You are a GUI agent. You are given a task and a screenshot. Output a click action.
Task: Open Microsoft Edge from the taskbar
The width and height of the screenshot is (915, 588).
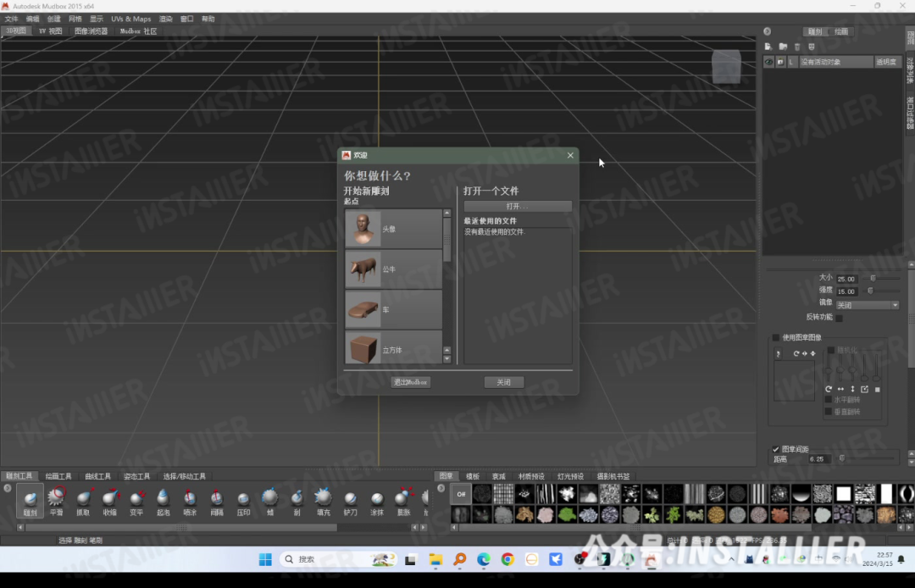coord(483,559)
